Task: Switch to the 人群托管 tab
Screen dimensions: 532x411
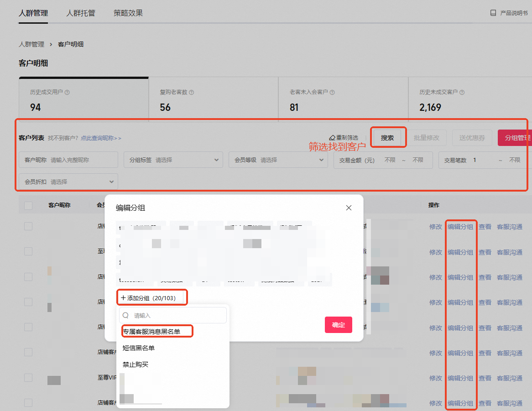Action: click(81, 13)
